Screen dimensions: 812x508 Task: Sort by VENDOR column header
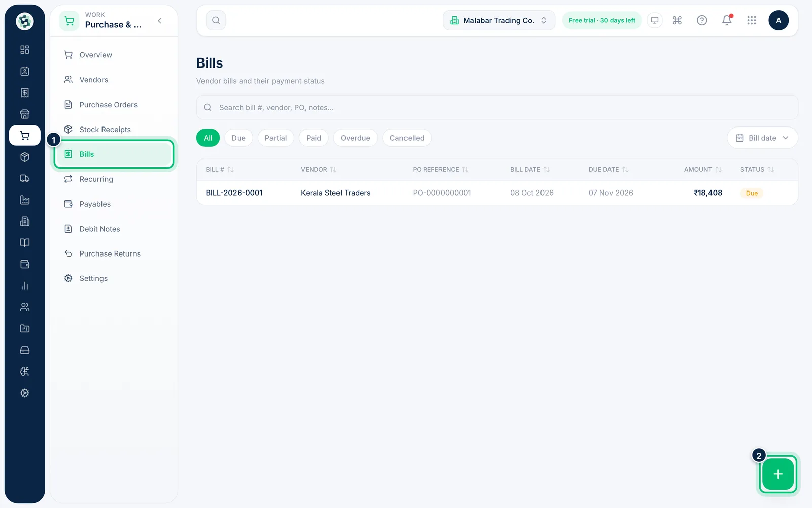(319, 169)
